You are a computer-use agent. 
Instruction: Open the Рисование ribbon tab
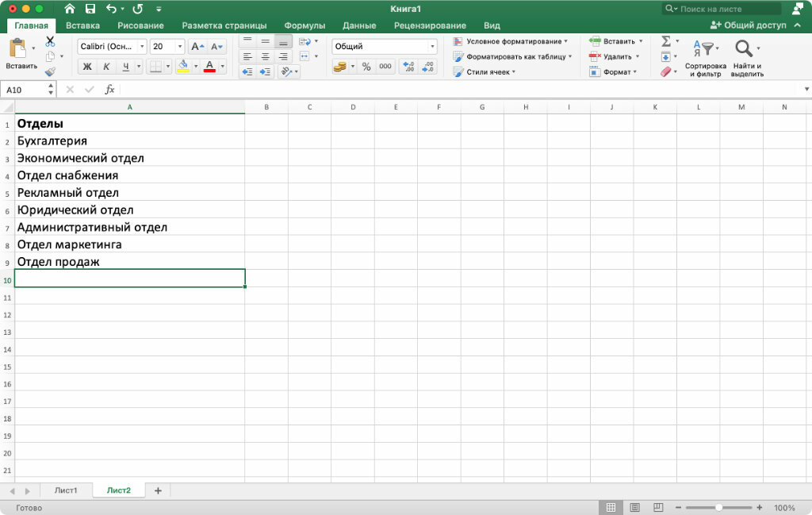point(140,25)
